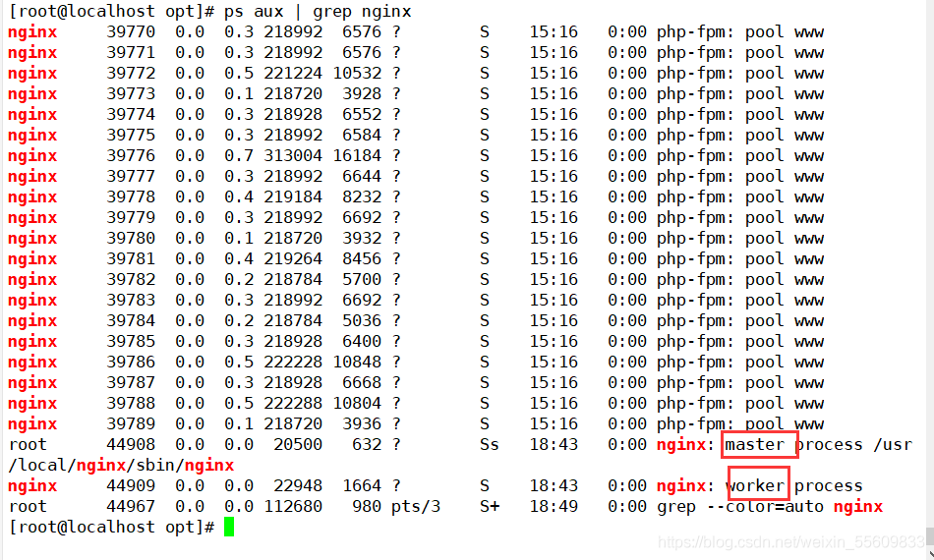Select PID 39786 in the output

pos(131,362)
